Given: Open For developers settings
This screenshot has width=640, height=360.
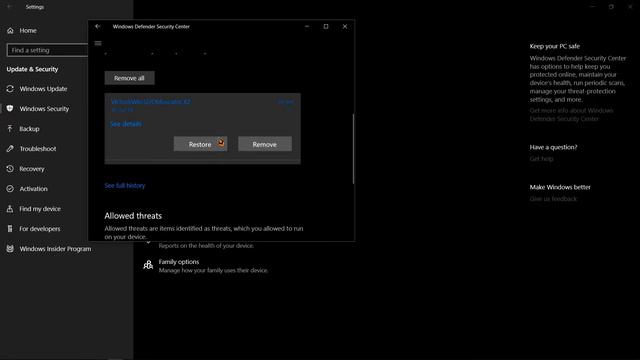Looking at the screenshot, I should [40, 229].
